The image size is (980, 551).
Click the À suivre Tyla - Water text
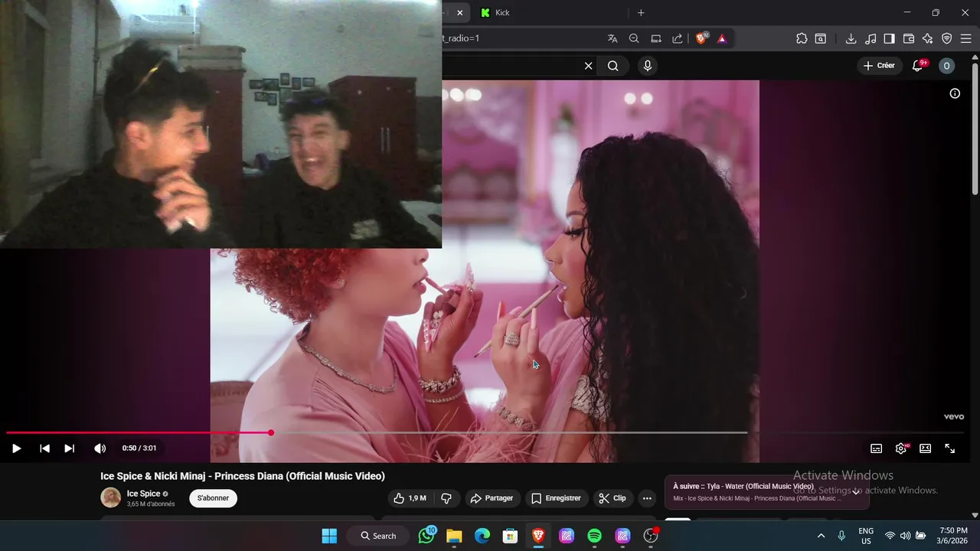pyautogui.click(x=743, y=486)
